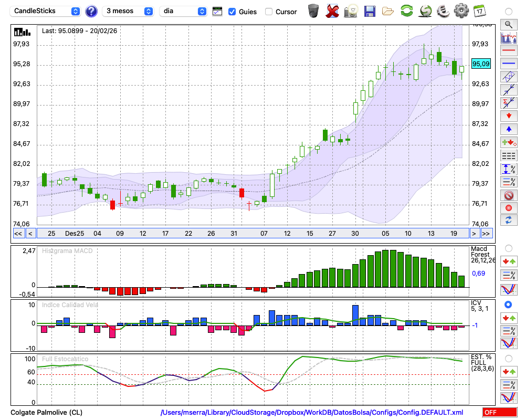Click the trash can icon in toolbar

coord(313,11)
